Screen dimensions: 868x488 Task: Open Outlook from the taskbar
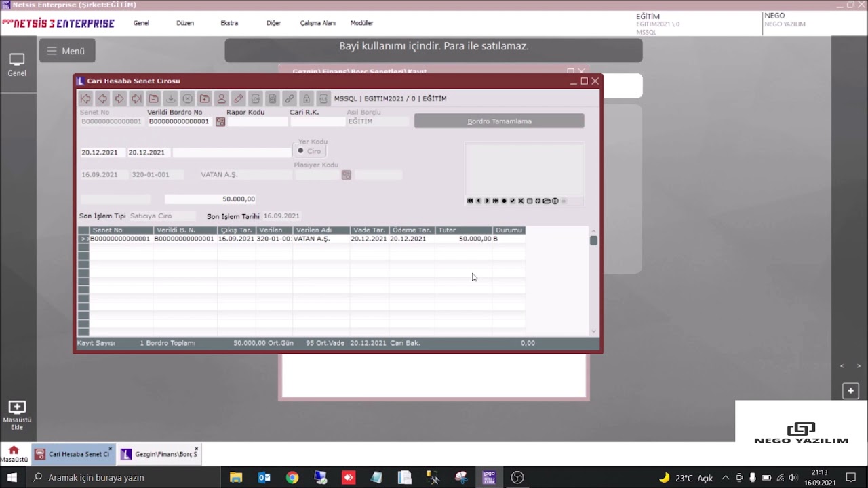(264, 478)
